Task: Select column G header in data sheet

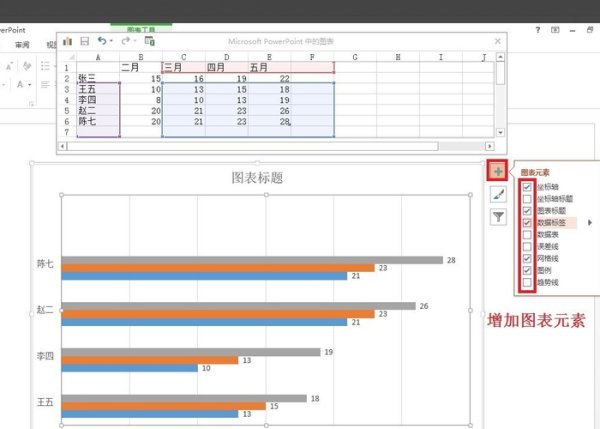Action: 355,57
